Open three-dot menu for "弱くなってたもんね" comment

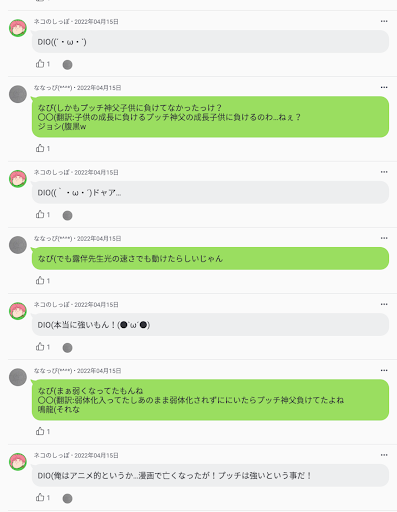tap(384, 370)
